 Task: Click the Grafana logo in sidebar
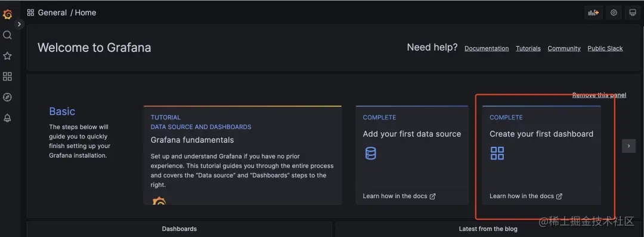pyautogui.click(x=7, y=14)
